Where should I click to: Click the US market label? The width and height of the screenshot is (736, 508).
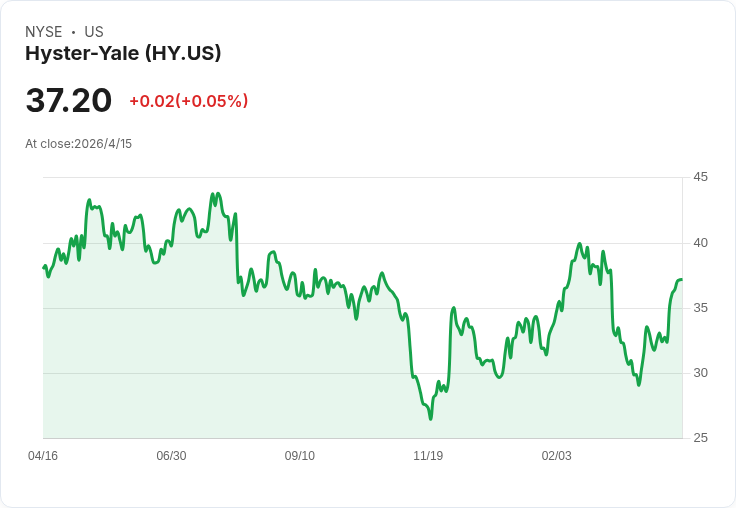pos(94,32)
